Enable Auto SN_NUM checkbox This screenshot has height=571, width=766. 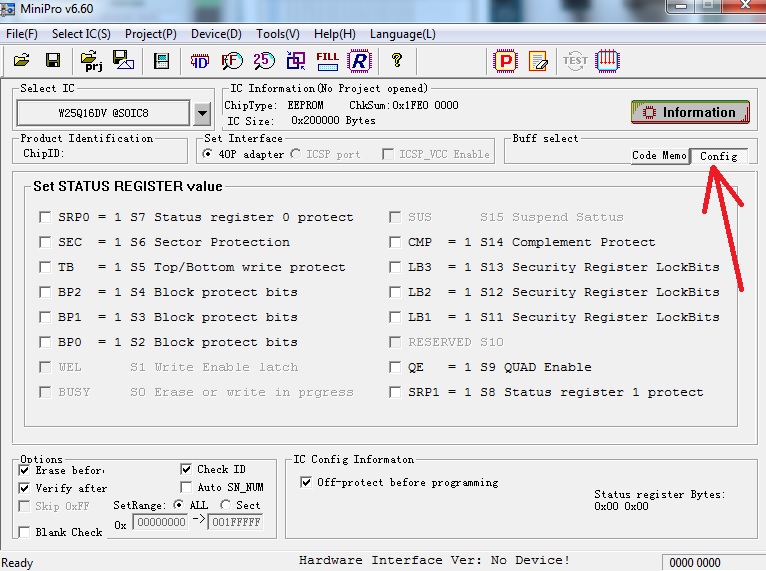point(186,487)
